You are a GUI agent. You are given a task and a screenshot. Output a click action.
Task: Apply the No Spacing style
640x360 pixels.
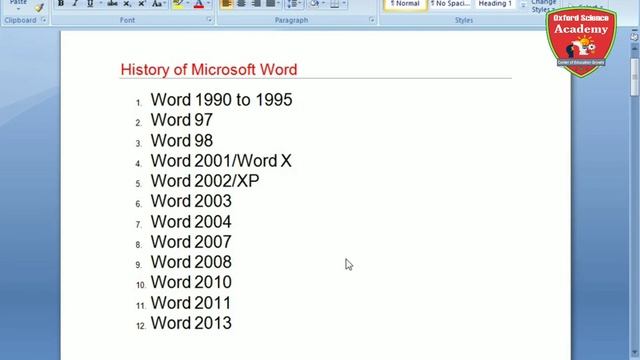click(x=450, y=4)
